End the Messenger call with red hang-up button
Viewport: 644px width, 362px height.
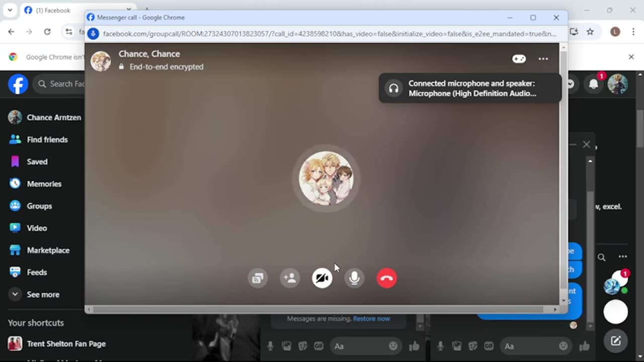[386, 278]
